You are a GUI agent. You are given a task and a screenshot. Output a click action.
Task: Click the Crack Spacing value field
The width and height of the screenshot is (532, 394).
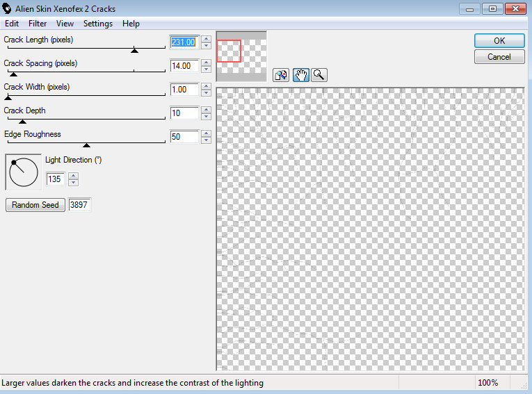[x=184, y=66]
